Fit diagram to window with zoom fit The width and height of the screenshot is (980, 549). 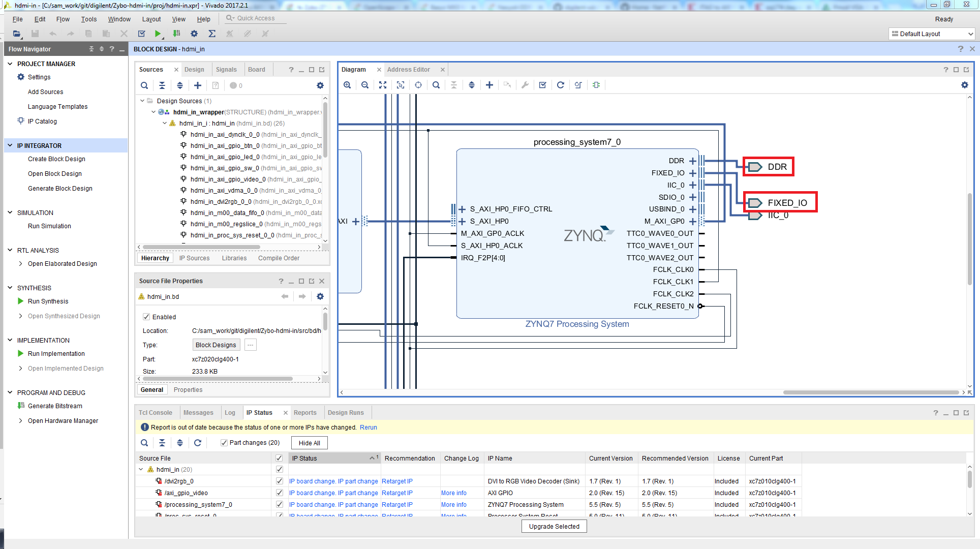pyautogui.click(x=383, y=85)
